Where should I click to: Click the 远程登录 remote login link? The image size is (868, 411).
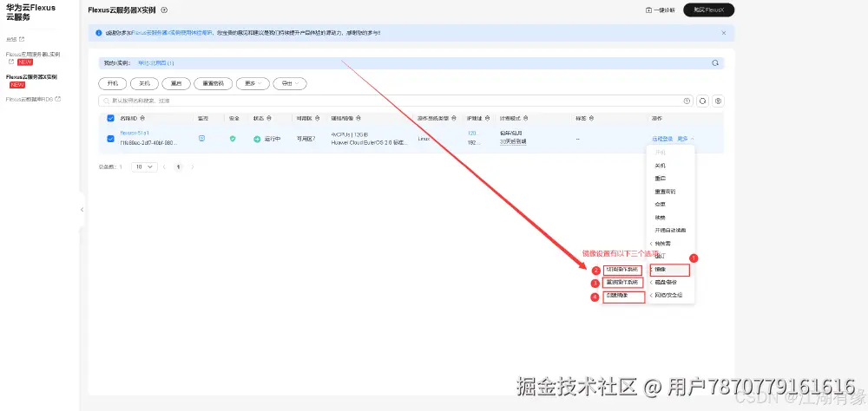(x=662, y=139)
